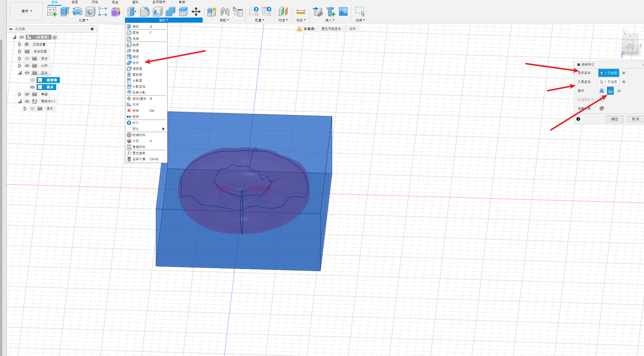Select the Extrude tool icon
This screenshot has width=644, height=356.
[x=65, y=12]
